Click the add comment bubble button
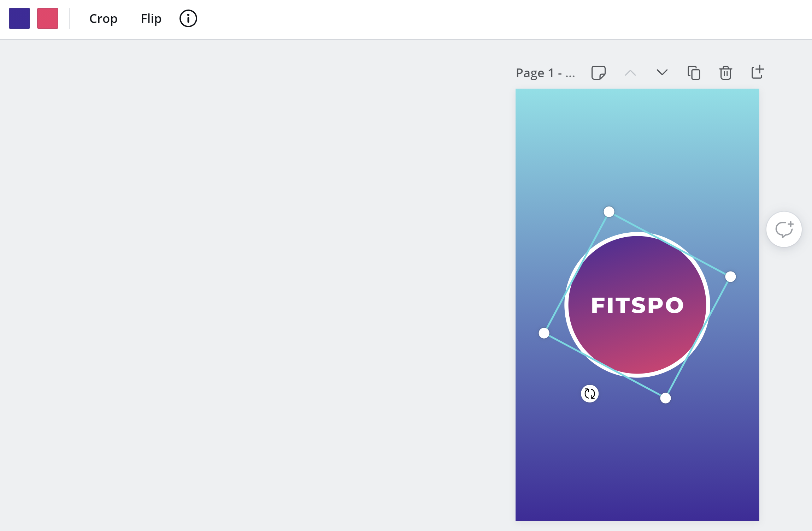 [784, 229]
